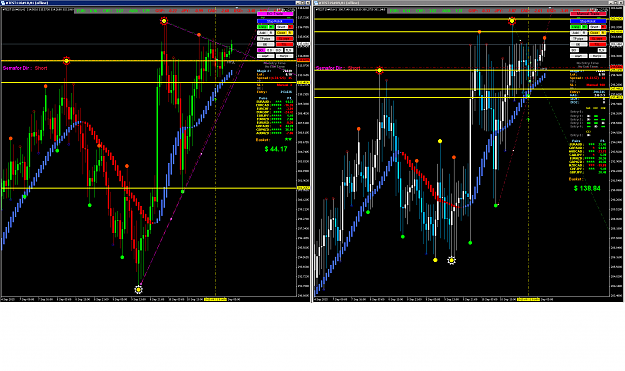Click the top red-ringed semafor marker in right chart
Viewport: 625px width, 371px height.
click(x=512, y=21)
